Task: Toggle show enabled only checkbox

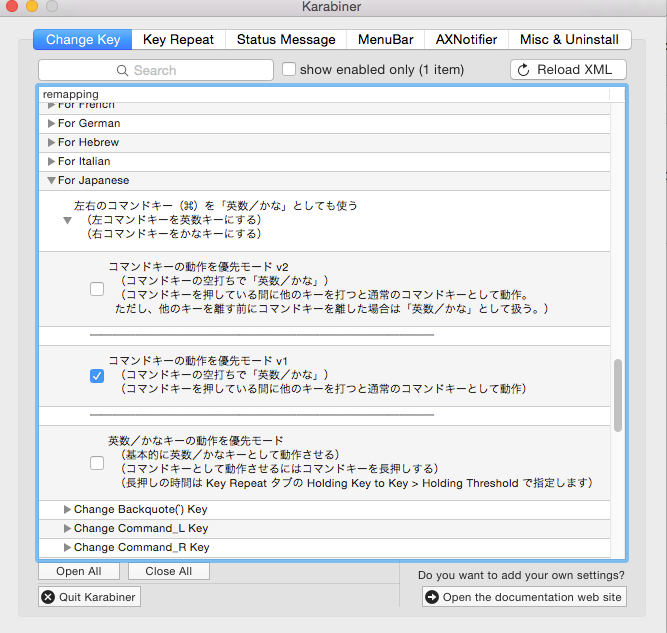Action: [x=289, y=69]
